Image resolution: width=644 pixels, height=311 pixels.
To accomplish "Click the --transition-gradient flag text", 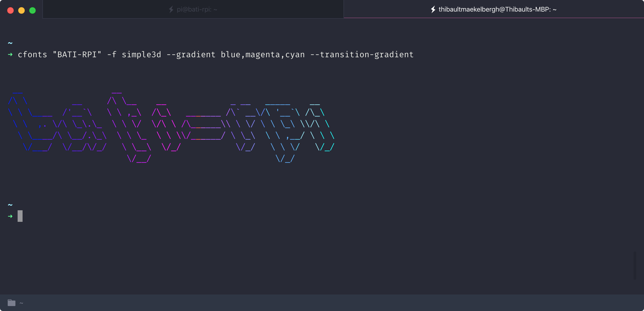I will 362,54.
